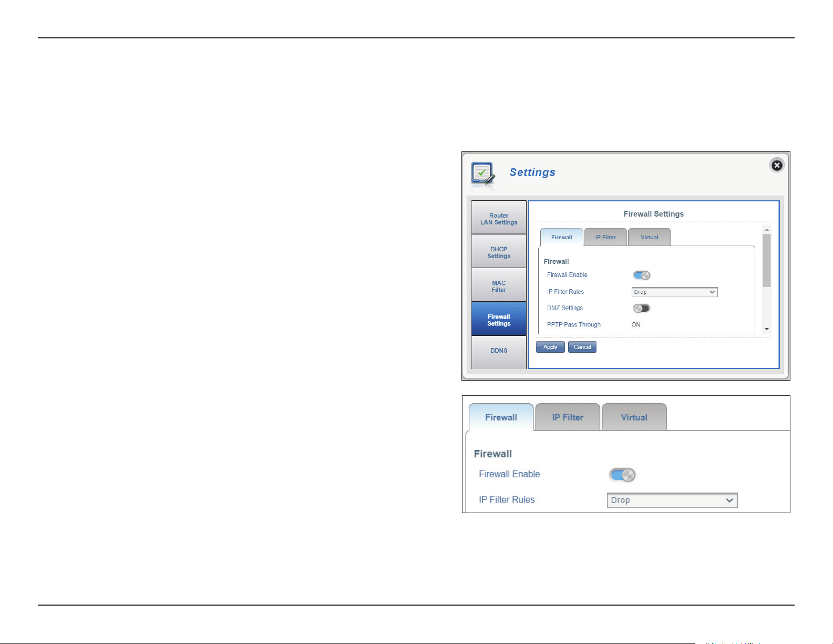Viewport: 833px width, 644px height.
Task: Toggle Firewall Enable in enlarged lower panel
Action: pos(622,475)
